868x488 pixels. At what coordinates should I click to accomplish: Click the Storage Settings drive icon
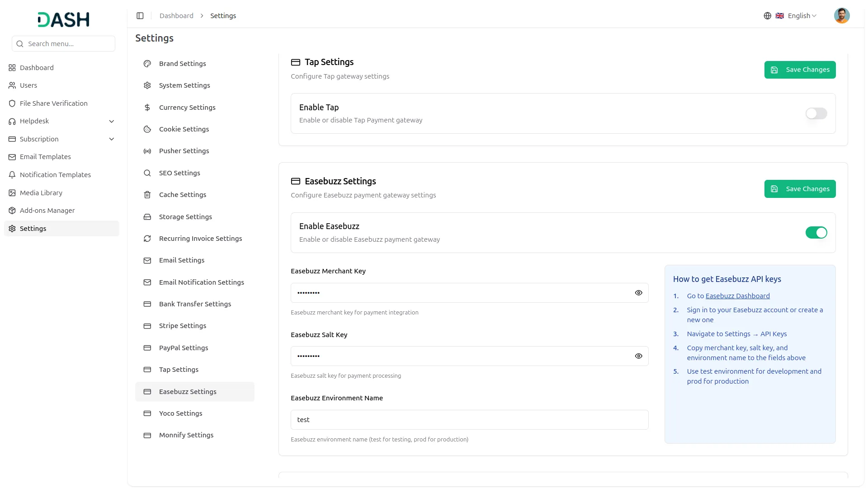point(147,217)
